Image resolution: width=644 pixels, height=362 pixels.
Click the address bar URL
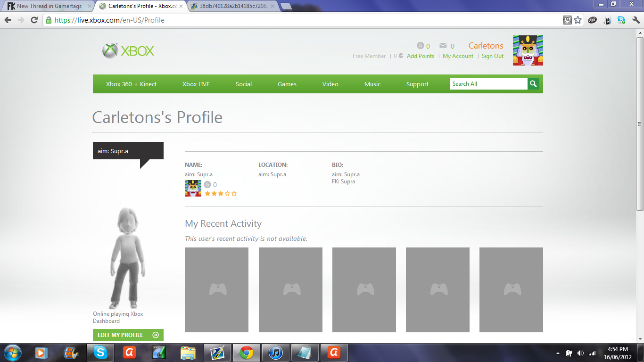109,20
